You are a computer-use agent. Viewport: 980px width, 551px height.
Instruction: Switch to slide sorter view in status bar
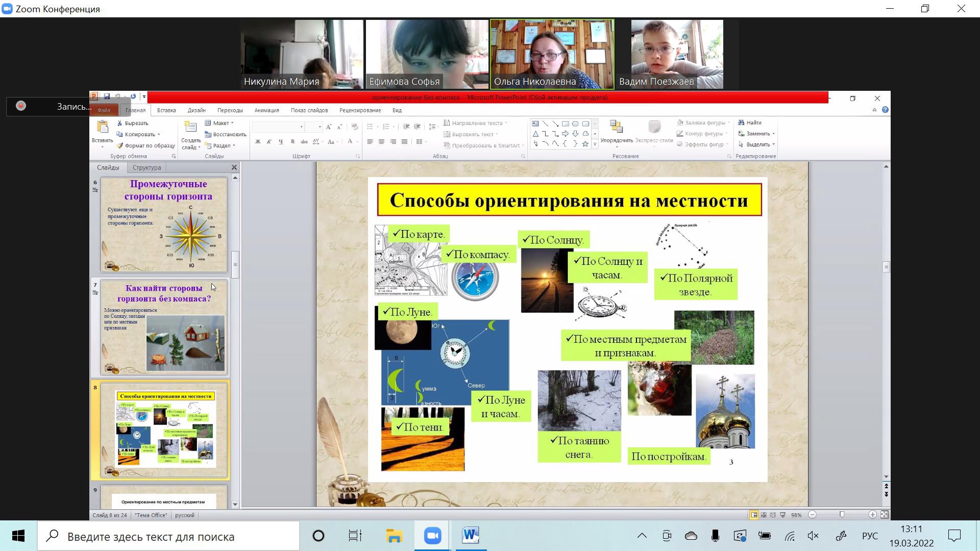pyautogui.click(x=764, y=515)
